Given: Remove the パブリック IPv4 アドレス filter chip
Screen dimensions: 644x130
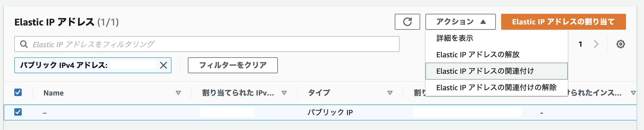Looking at the screenshot, I should point(164,65).
